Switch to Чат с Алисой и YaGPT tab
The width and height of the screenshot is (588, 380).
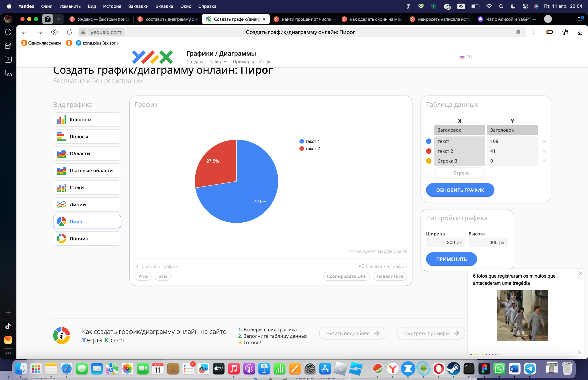point(508,19)
